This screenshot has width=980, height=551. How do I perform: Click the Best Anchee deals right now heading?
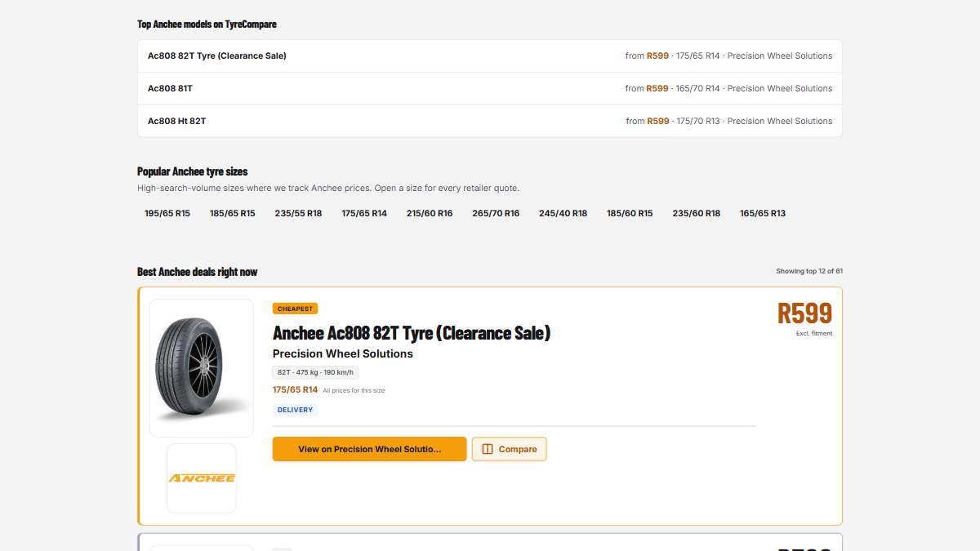198,272
